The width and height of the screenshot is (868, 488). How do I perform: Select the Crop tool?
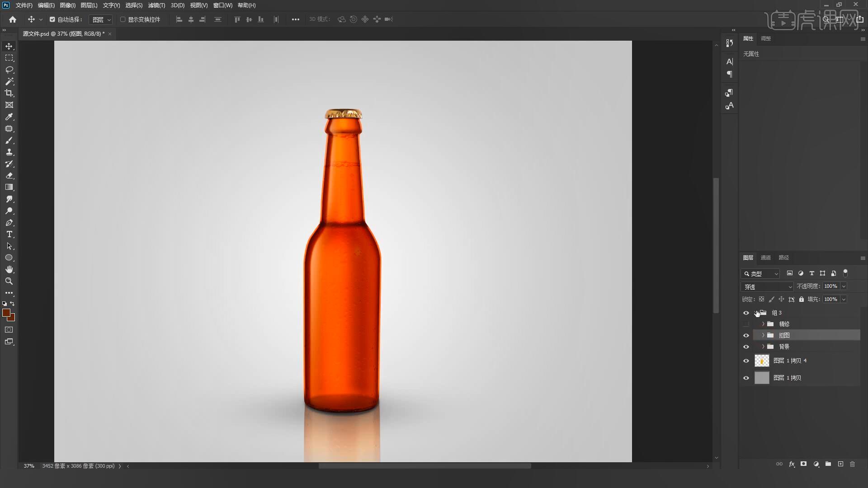(9, 93)
